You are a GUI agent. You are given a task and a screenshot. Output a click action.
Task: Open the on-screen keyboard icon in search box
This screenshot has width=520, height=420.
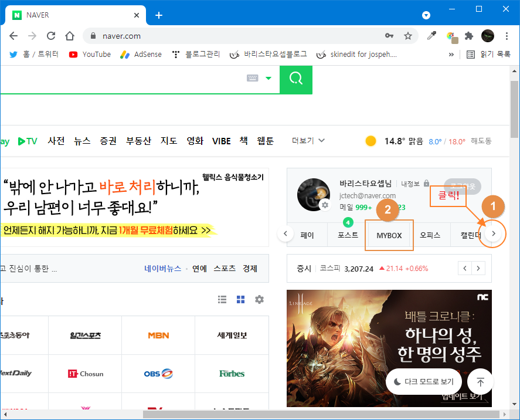(x=252, y=78)
